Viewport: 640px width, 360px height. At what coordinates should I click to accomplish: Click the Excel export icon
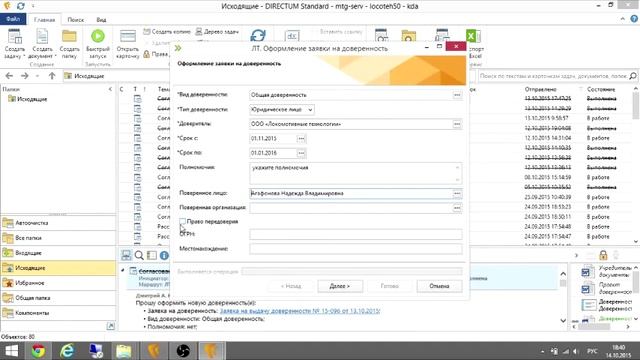pos(473,37)
